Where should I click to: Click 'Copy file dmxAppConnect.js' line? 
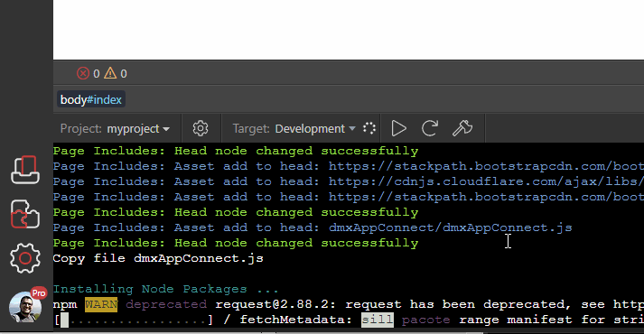pyautogui.click(x=158, y=258)
